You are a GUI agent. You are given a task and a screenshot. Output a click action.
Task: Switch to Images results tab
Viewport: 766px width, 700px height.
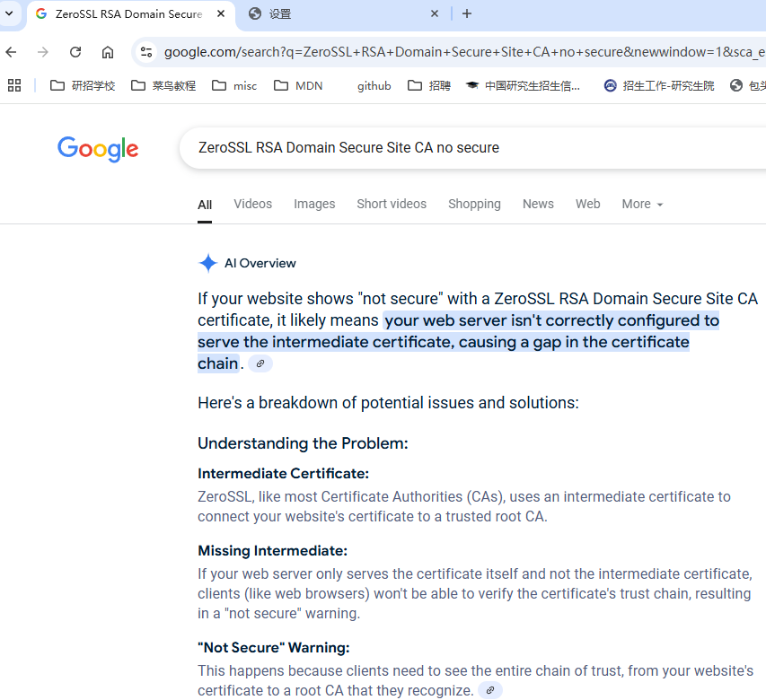[x=314, y=204]
